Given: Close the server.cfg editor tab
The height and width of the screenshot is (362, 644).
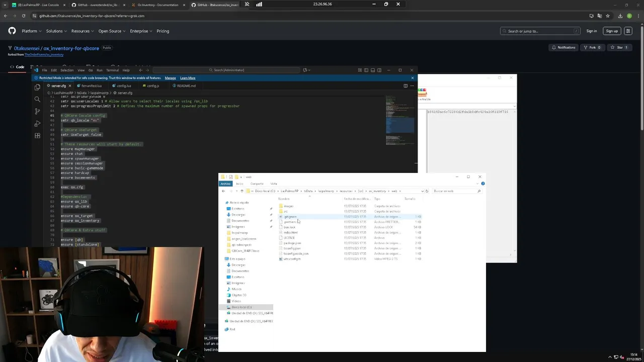Looking at the screenshot, I should pyautogui.click(x=70, y=85).
